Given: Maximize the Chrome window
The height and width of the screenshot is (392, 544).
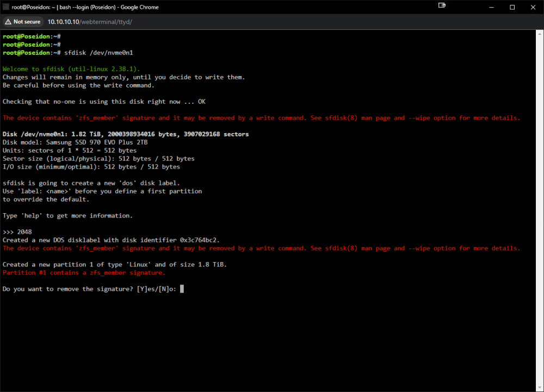Looking at the screenshot, I should (512, 7).
